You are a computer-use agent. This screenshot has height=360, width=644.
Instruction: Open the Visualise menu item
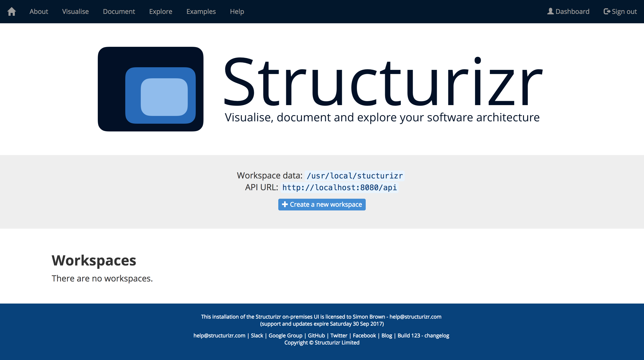[75, 12]
